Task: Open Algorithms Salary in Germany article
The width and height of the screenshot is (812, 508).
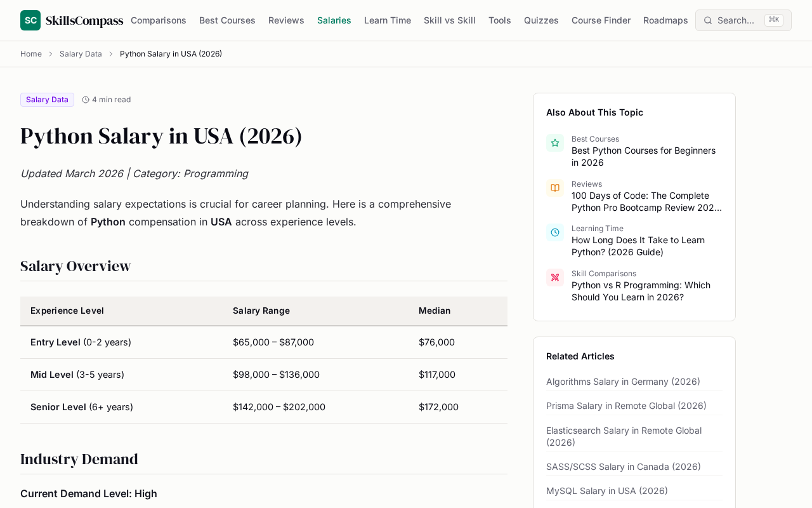Action: pos(623,382)
